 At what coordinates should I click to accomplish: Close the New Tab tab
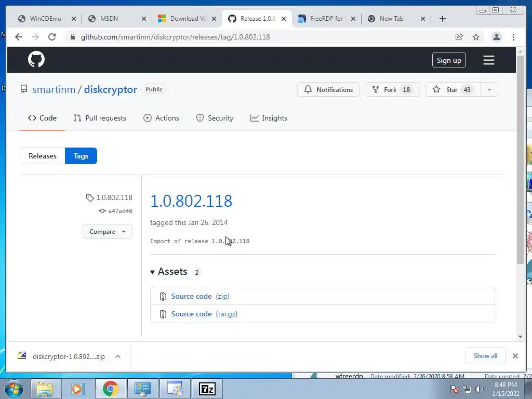[x=423, y=19]
